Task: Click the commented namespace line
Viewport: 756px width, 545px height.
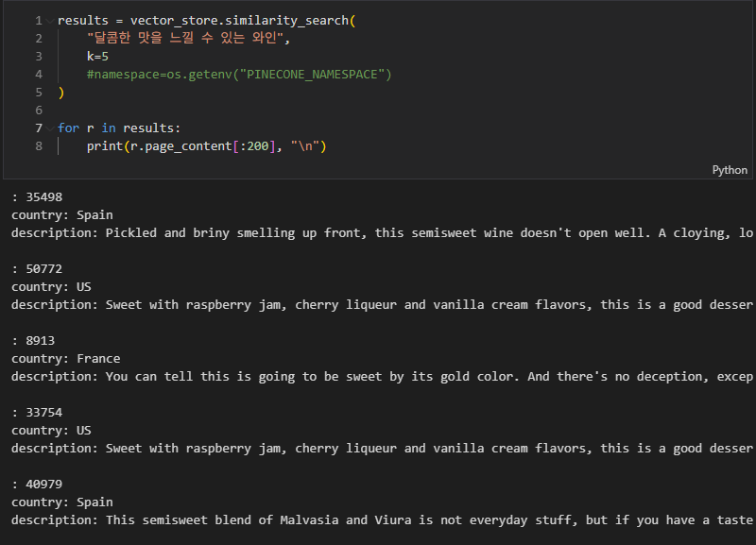Action: (239, 75)
